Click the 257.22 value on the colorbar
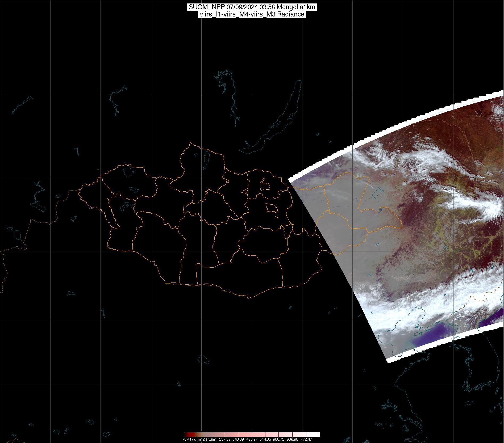The width and height of the screenshot is (504, 443). point(225,439)
